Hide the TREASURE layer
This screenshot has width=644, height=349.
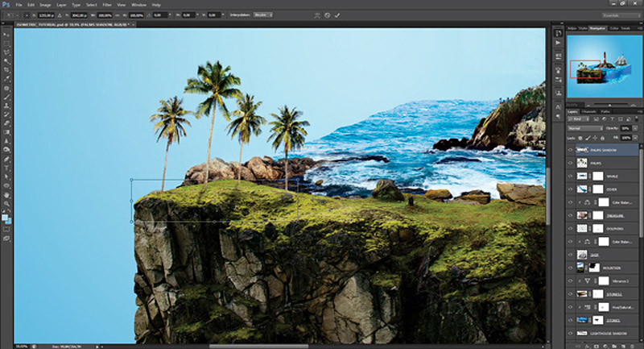pos(570,215)
